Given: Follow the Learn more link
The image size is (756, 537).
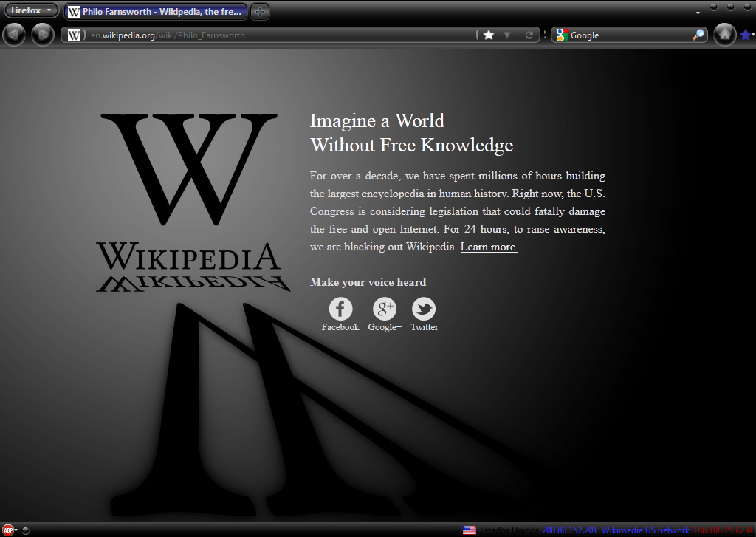Looking at the screenshot, I should pyautogui.click(x=489, y=247).
